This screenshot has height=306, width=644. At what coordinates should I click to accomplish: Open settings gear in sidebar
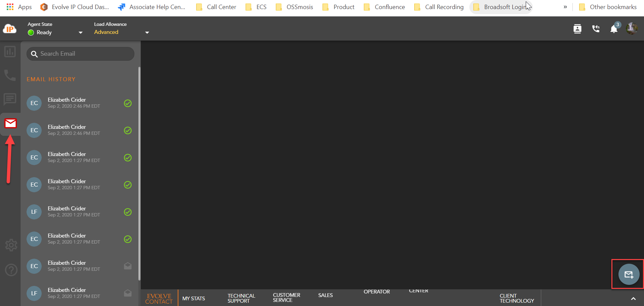pos(11,245)
